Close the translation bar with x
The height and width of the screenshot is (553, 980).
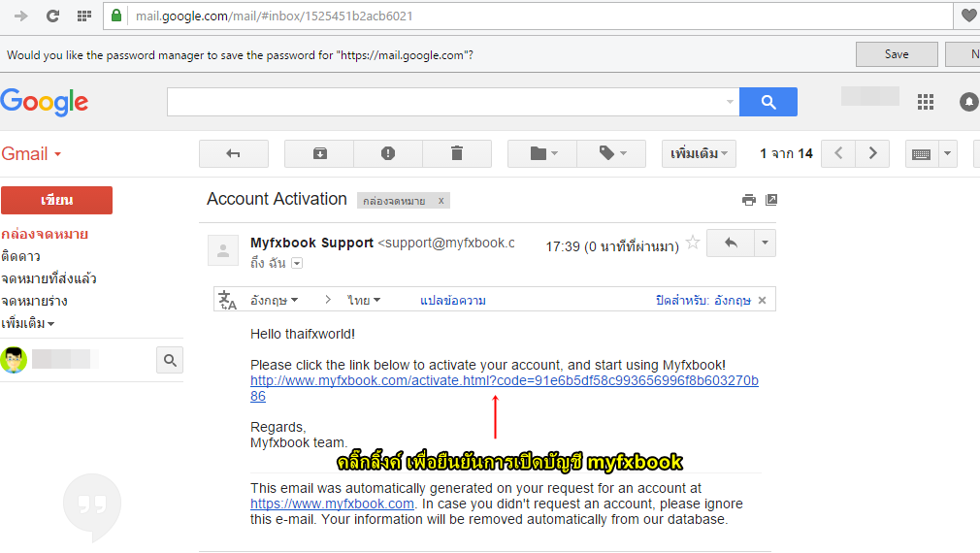pos(762,301)
